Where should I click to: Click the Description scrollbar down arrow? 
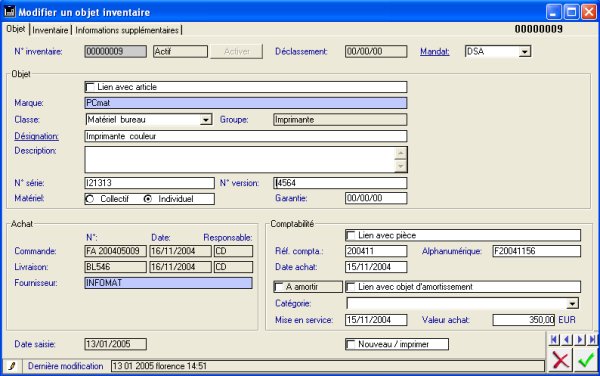pyautogui.click(x=400, y=166)
